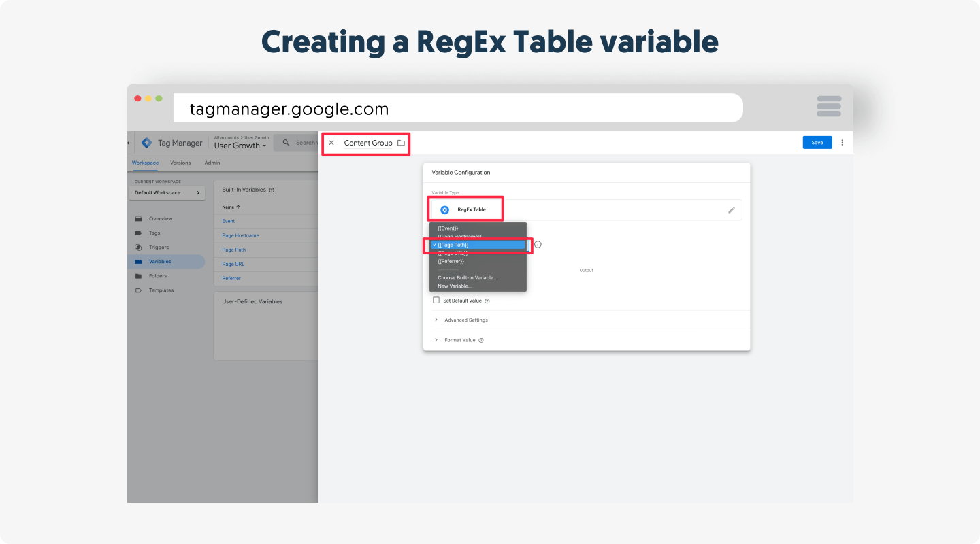Click the RegEx Table variable type text
The height and width of the screenshot is (544, 980).
[x=472, y=209]
